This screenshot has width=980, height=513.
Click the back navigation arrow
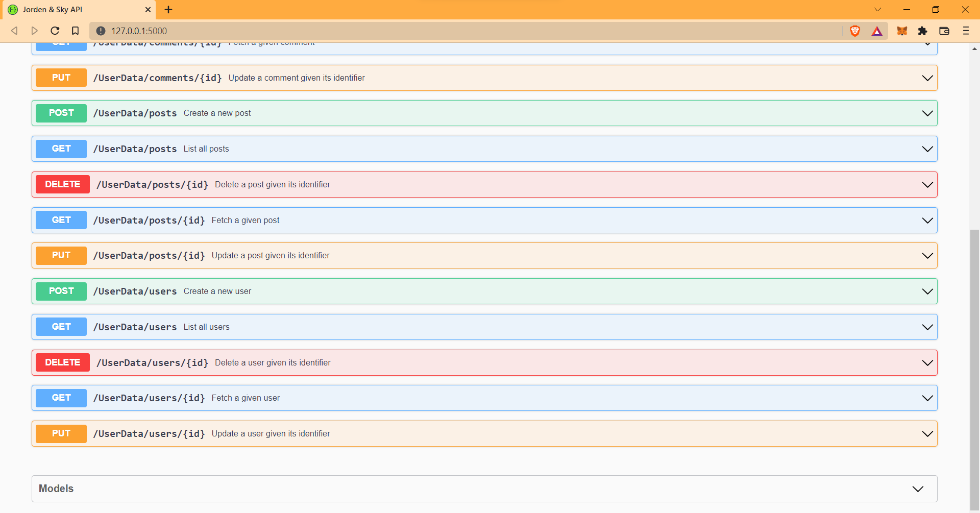pos(14,31)
